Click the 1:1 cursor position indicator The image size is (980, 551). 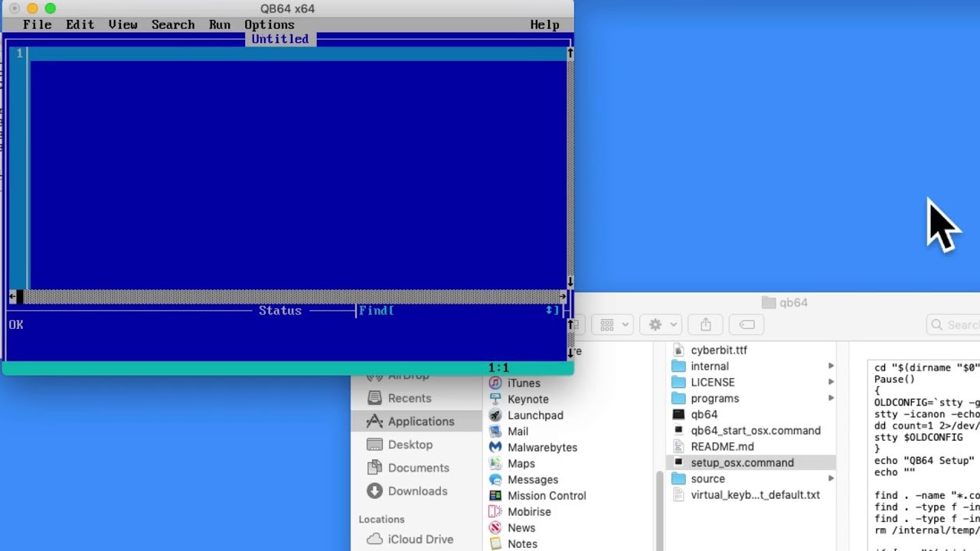498,368
